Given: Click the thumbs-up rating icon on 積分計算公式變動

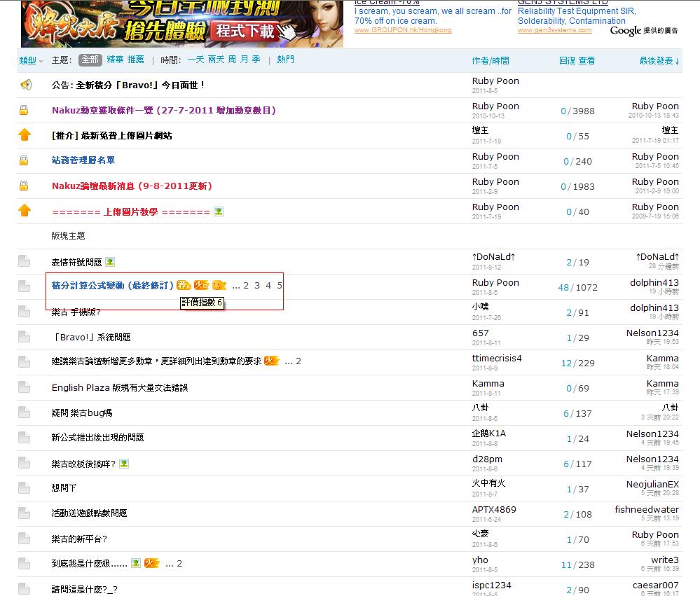Looking at the screenshot, I should (x=219, y=285).
